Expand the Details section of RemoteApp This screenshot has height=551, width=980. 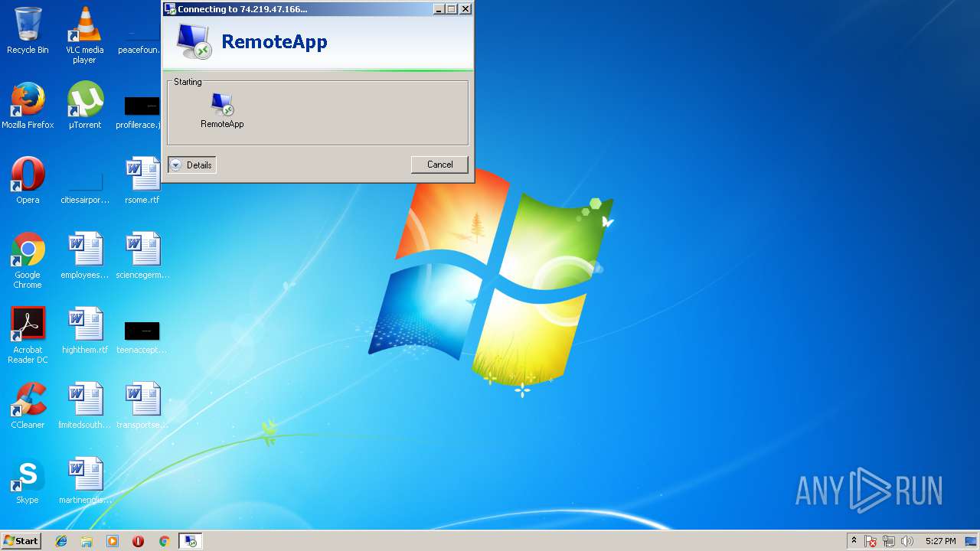(x=191, y=165)
